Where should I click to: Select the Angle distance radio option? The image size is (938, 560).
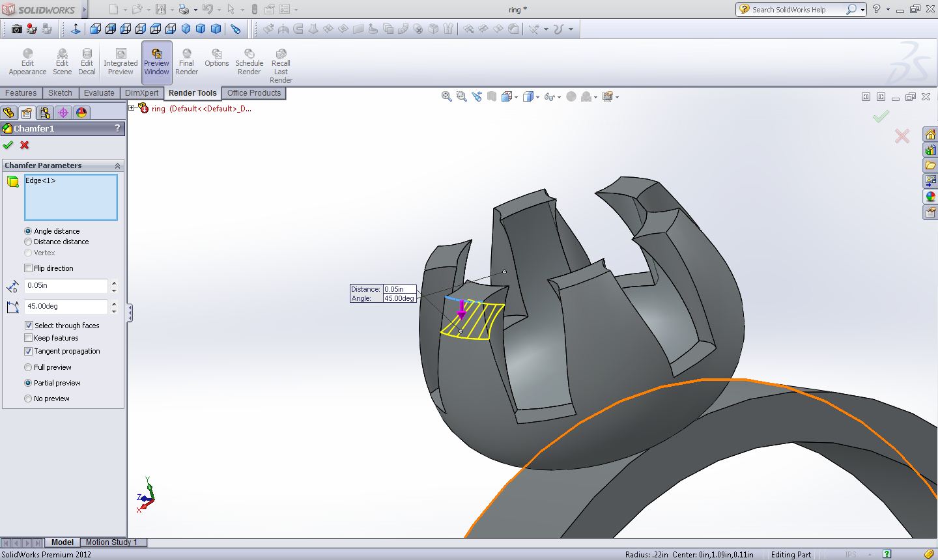coord(28,231)
